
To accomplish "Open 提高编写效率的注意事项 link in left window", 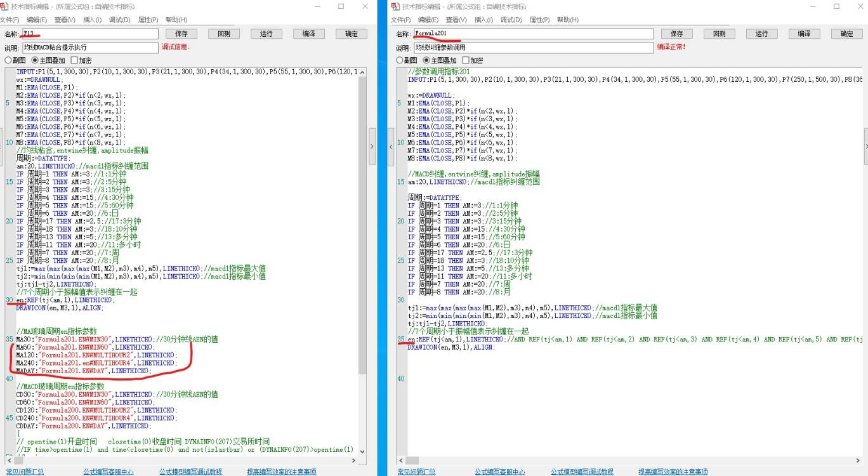I will point(282,472).
